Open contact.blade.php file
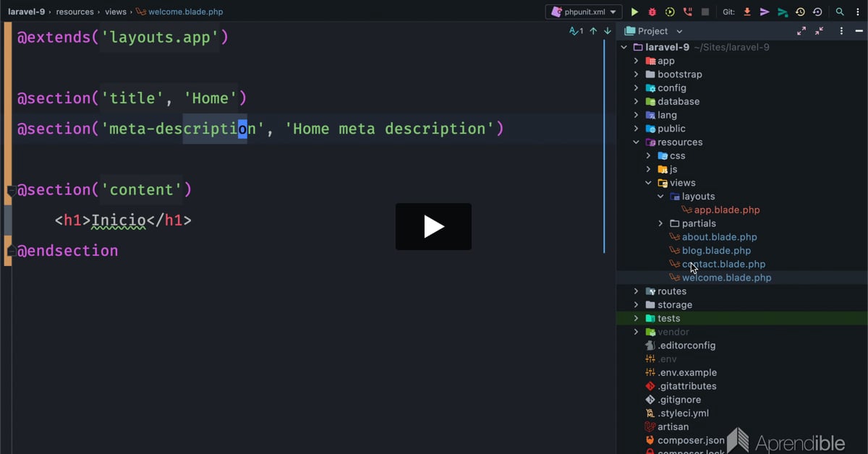Viewport: 868px width, 454px height. [x=723, y=264]
